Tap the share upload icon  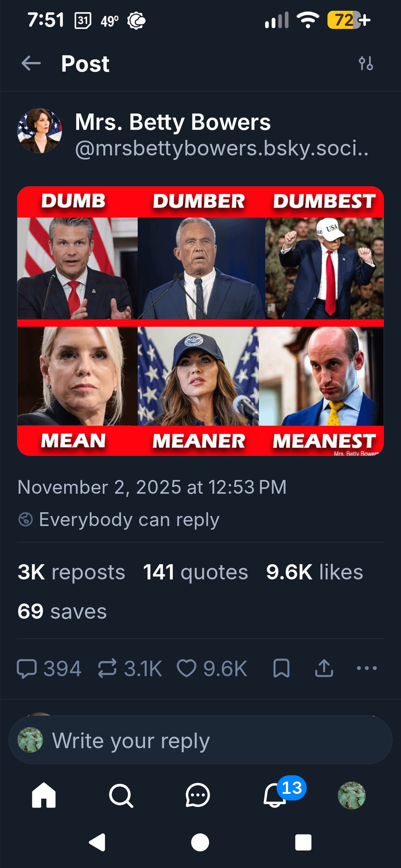tap(324, 668)
